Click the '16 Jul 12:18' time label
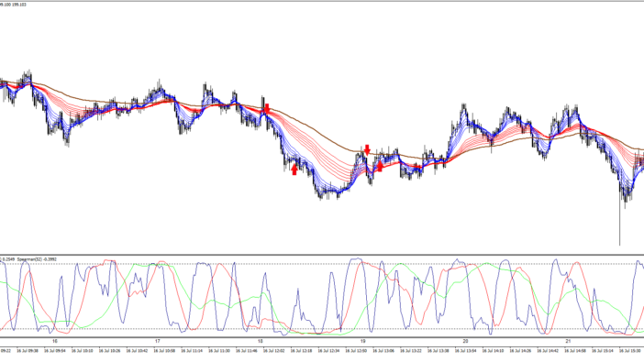The image size is (644, 362). pos(301,351)
